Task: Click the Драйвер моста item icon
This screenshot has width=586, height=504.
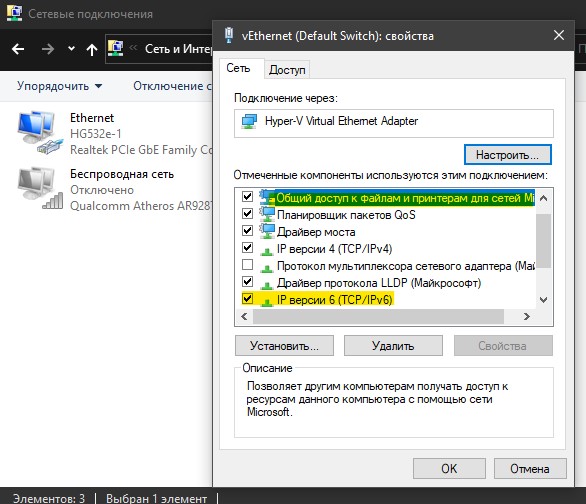Action: (x=267, y=231)
